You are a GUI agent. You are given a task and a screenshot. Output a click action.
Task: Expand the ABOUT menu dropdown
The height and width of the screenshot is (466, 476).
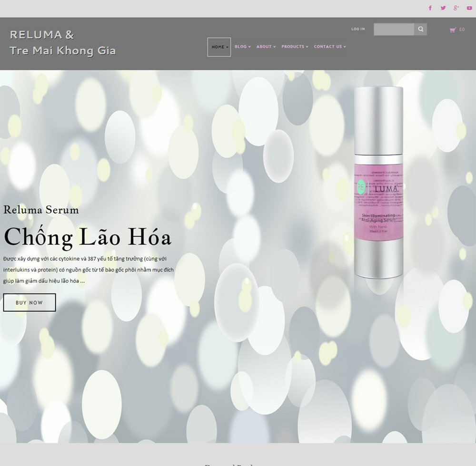coord(266,47)
